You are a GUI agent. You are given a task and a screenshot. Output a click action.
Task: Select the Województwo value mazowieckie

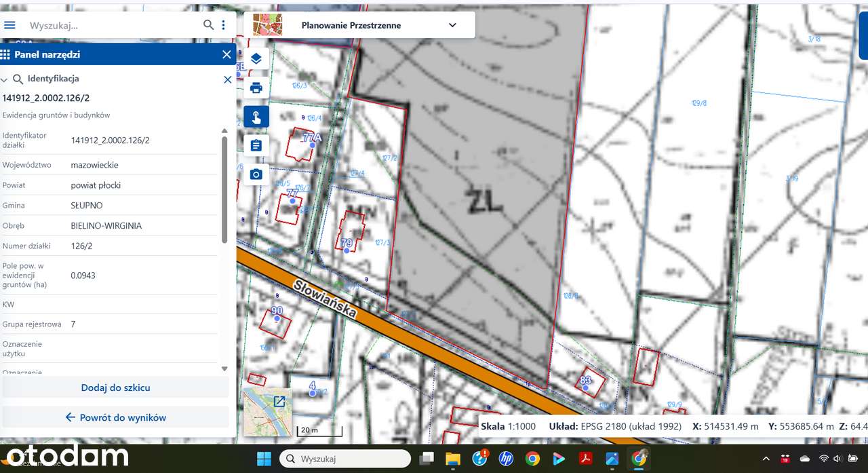(x=94, y=165)
